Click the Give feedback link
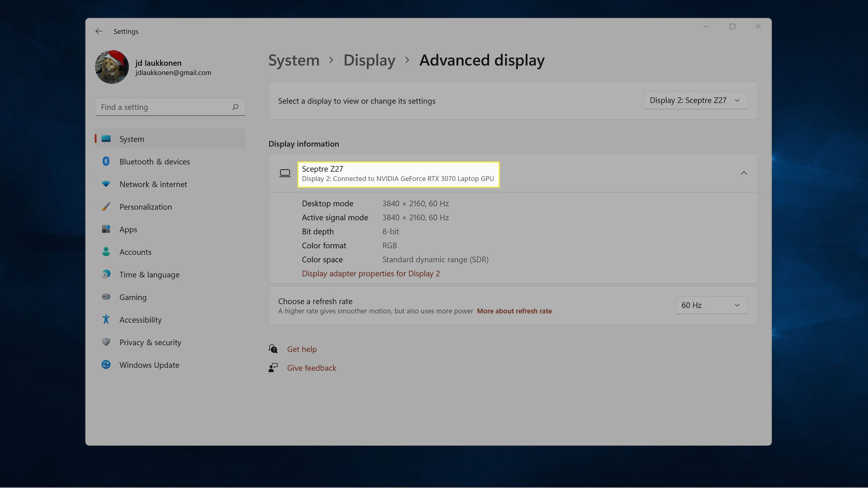Viewport: 868px width, 488px height. point(312,368)
